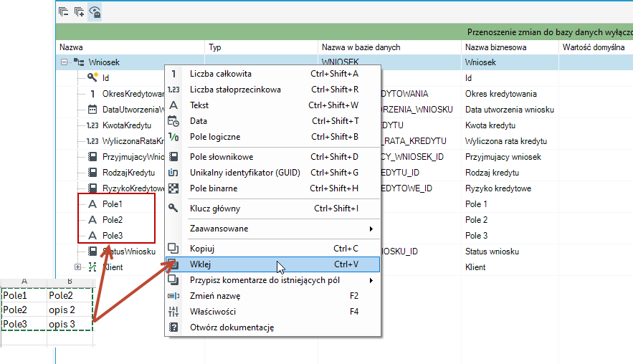Viewport: 633px width, 364px height.
Task: Click the GUID icon beside Unikalny identyfikator
Action: pos(173,173)
